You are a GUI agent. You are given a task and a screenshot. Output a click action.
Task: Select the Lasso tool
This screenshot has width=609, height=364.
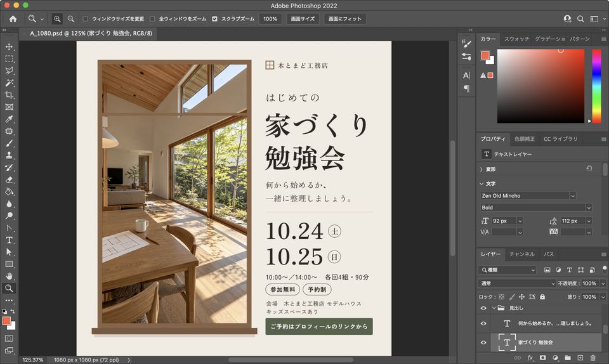pos(9,70)
